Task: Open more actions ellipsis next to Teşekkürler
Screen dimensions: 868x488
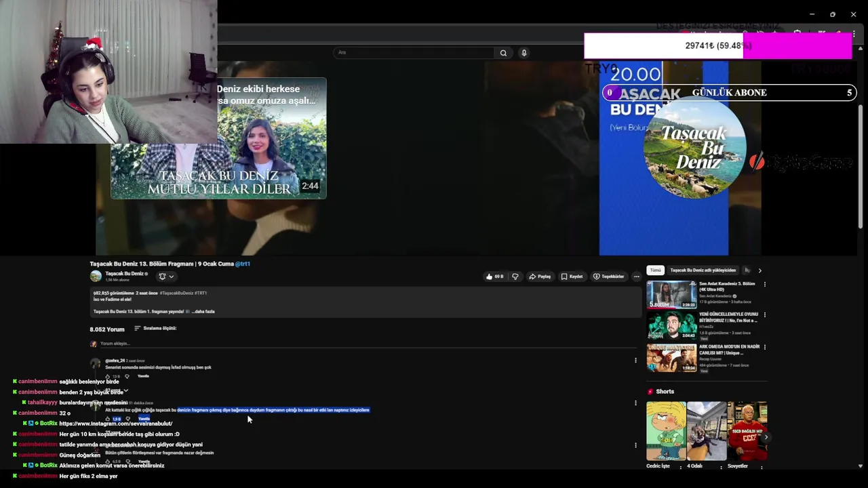Action: (636, 277)
